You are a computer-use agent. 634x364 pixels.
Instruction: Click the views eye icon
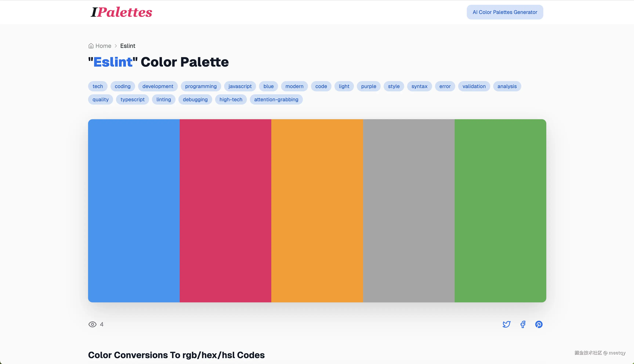[x=92, y=324]
